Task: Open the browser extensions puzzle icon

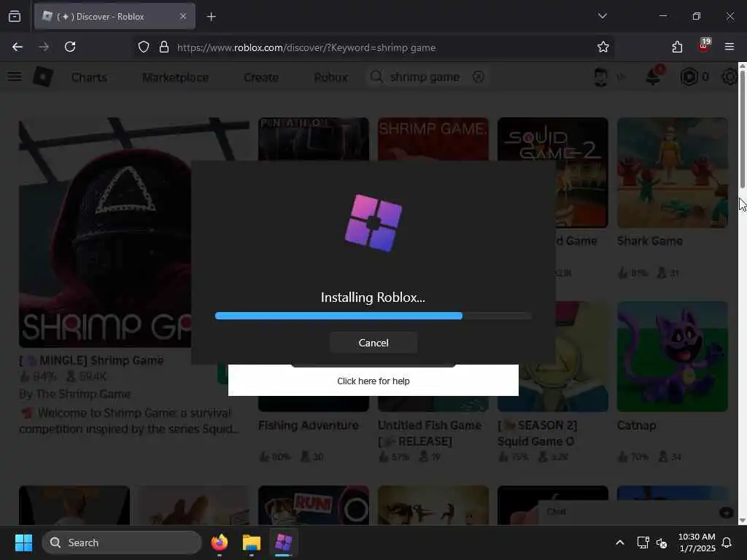Action: pos(677,47)
